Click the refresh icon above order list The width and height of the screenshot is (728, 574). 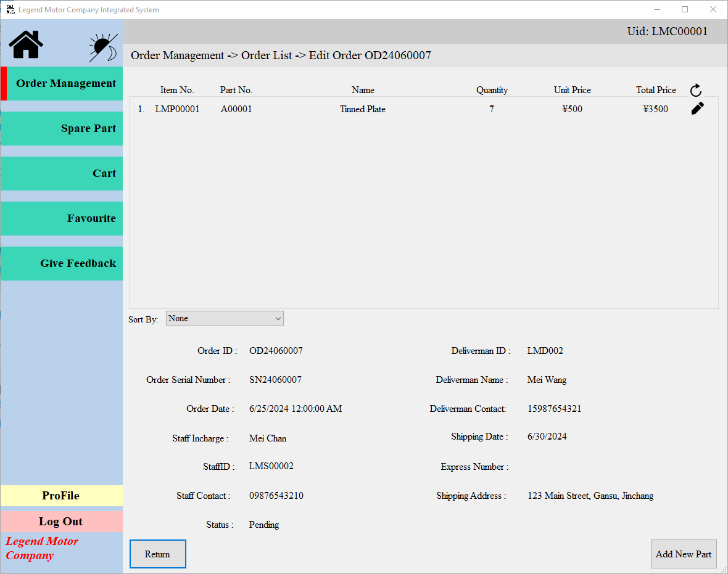click(x=696, y=91)
